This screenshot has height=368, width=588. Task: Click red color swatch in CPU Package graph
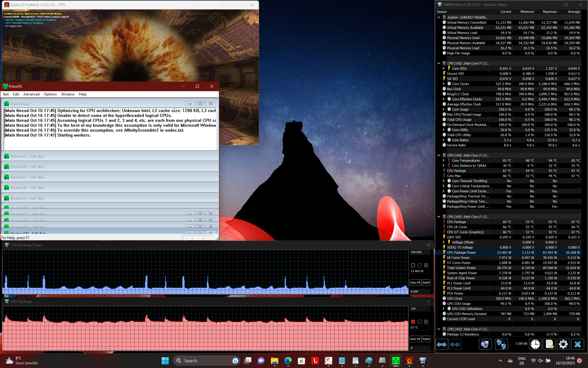click(413, 322)
